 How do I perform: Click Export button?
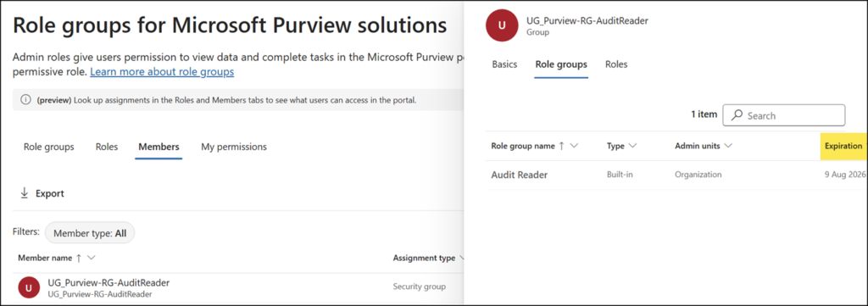coord(42,193)
